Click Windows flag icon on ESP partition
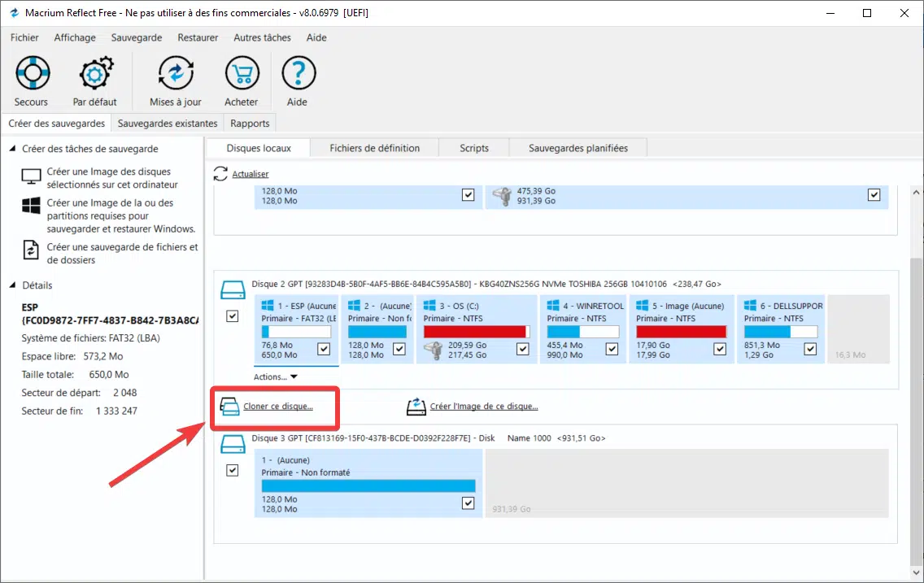 tap(268, 305)
